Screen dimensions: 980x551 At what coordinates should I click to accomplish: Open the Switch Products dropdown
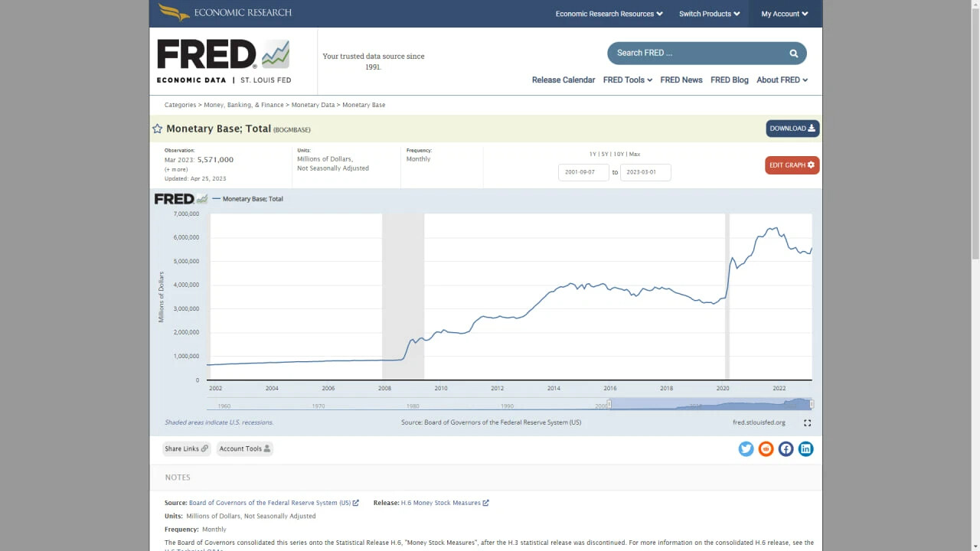[x=710, y=14]
